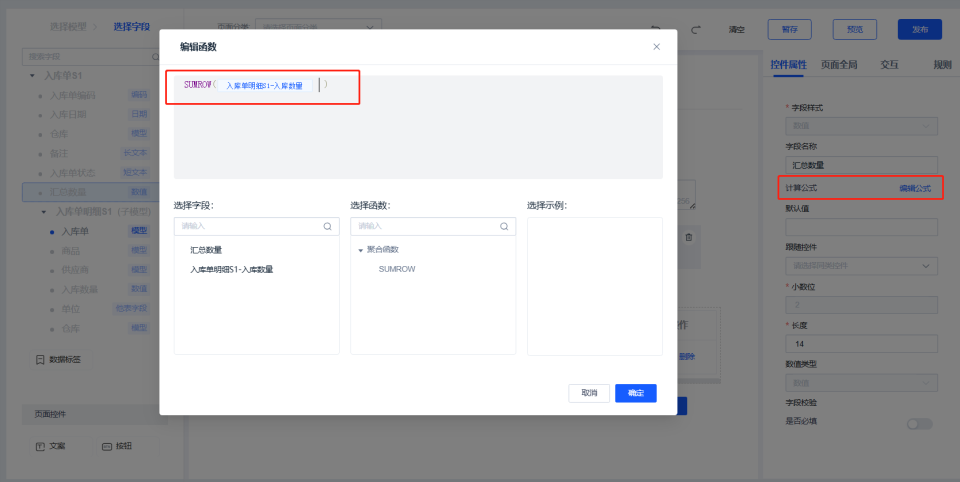Click the 数据标签 button
Image resolution: width=960 pixels, height=482 pixels.
coord(59,360)
